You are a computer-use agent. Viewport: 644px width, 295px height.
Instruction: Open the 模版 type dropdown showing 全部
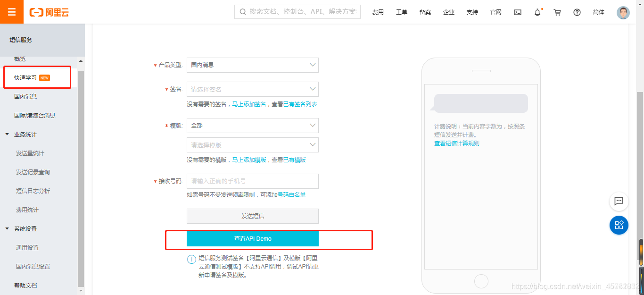click(x=253, y=126)
